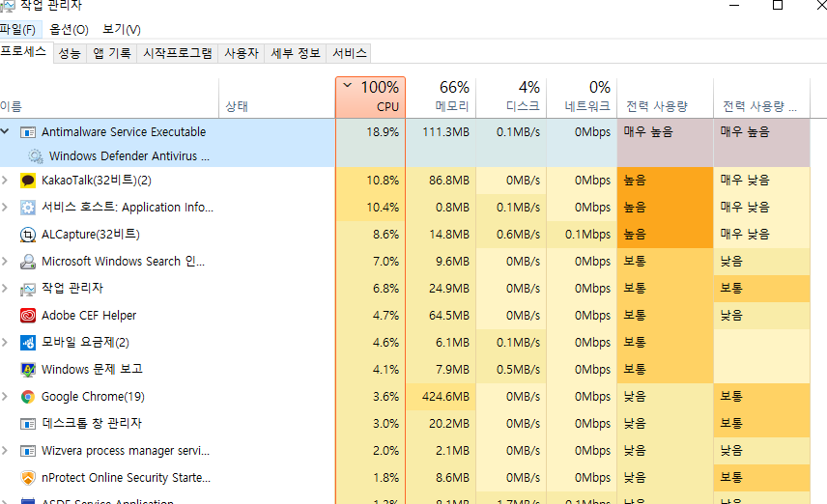Select the Windows 문제 보고 process name

93,369
